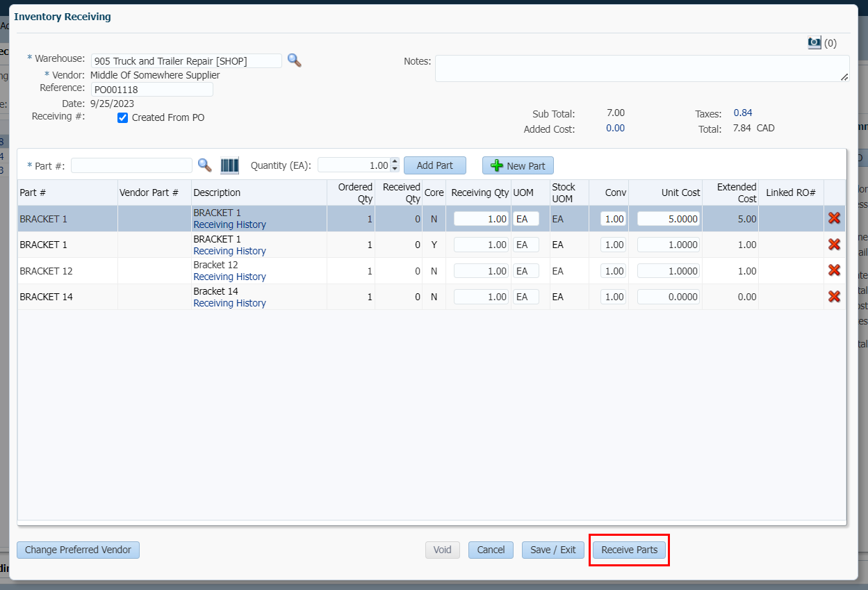
Task: Click the Unit Cost column header
Action: pyautogui.click(x=665, y=192)
